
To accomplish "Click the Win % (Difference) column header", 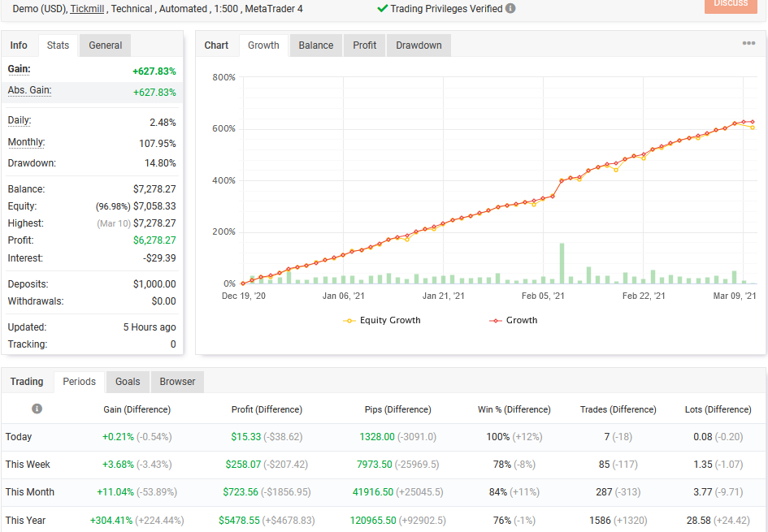I will point(514,409).
